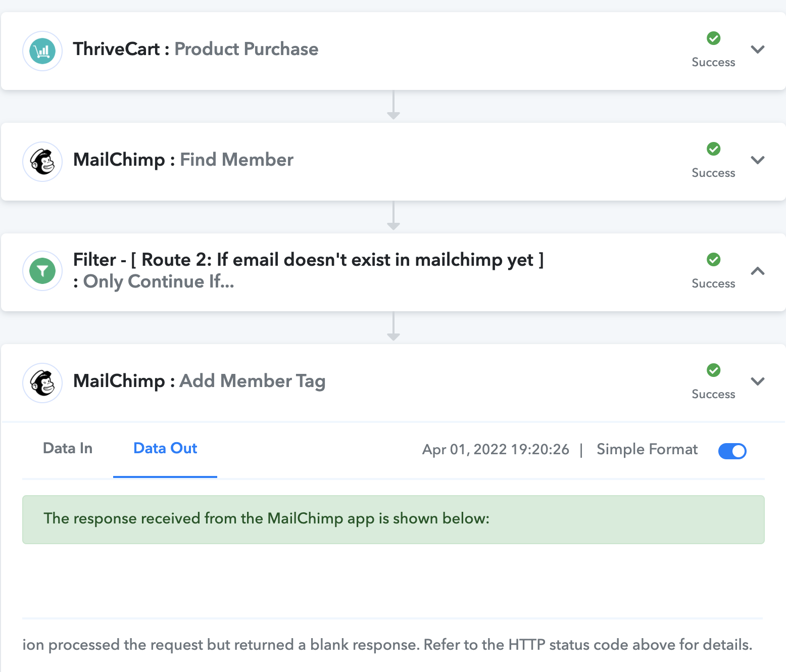Click the Success label on Find Member

(713, 173)
